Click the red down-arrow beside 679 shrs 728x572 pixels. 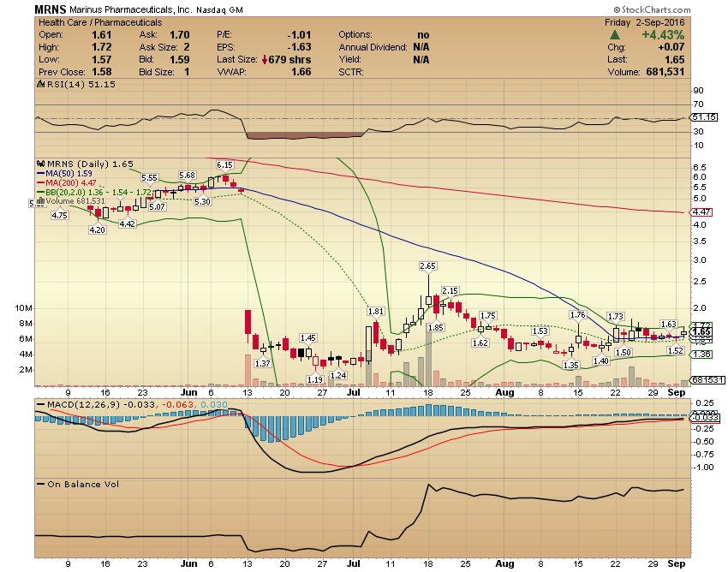click(265, 60)
